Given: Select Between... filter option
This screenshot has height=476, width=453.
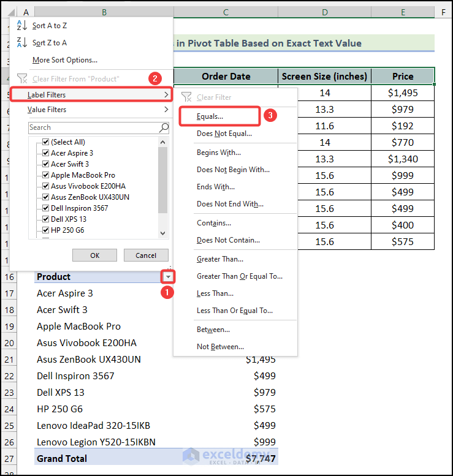Looking at the screenshot, I should pos(213,330).
